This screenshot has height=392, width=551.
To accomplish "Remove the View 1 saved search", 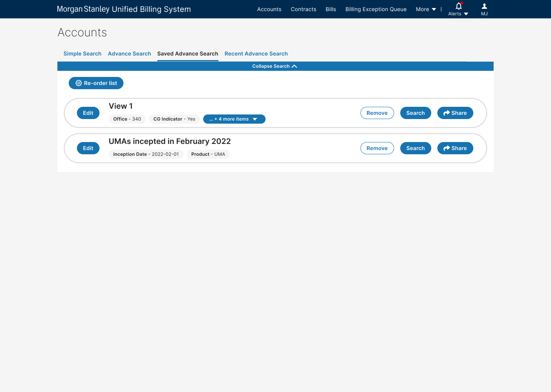I will point(377,113).
